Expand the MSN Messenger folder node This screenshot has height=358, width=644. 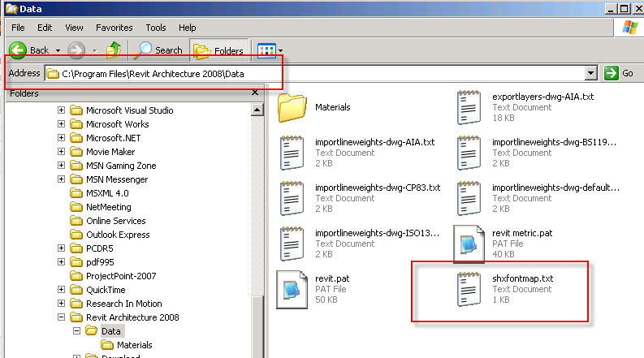[x=61, y=179]
